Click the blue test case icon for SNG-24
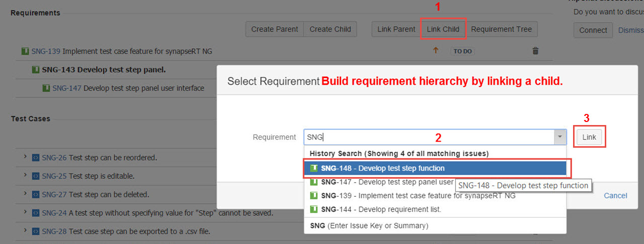Image resolution: width=644 pixels, height=244 pixels. click(x=36, y=213)
